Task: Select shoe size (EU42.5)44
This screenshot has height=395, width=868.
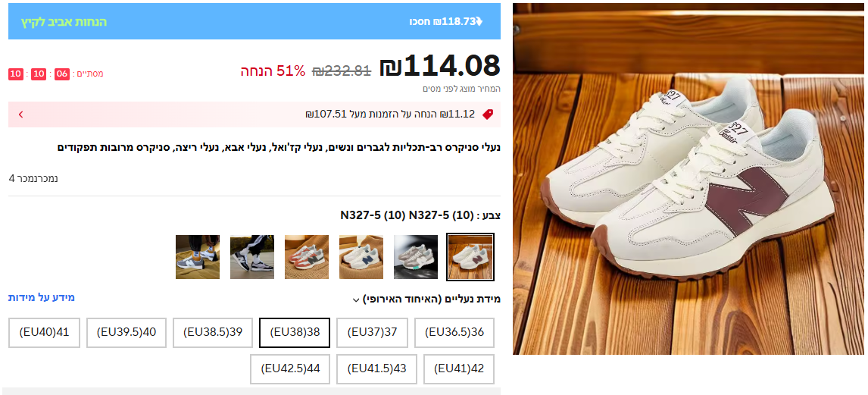Action: click(x=290, y=369)
